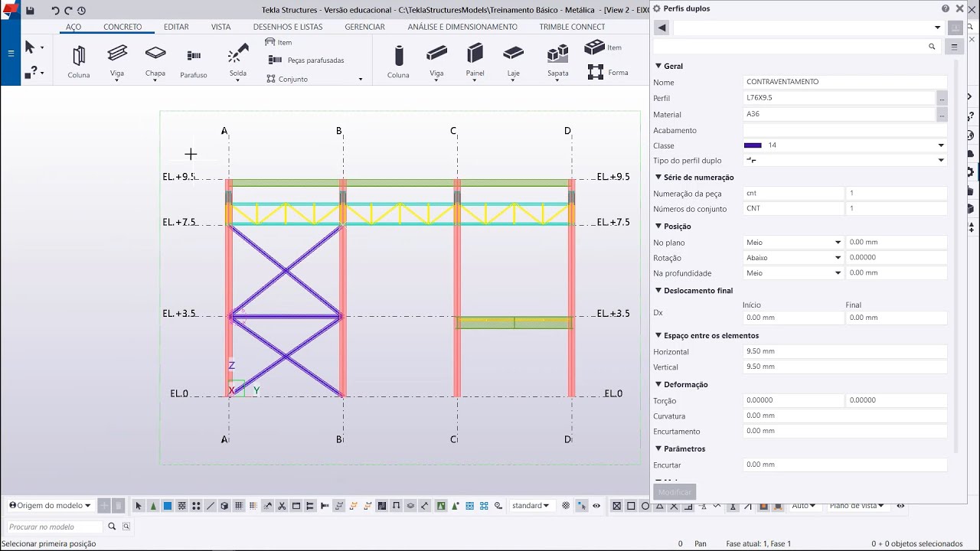Click the Modificar button
This screenshot has height=551, width=980.
(675, 492)
